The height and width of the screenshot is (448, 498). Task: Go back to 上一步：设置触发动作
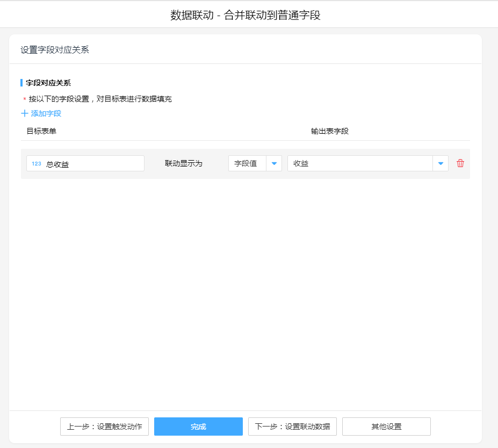pyautogui.click(x=104, y=427)
